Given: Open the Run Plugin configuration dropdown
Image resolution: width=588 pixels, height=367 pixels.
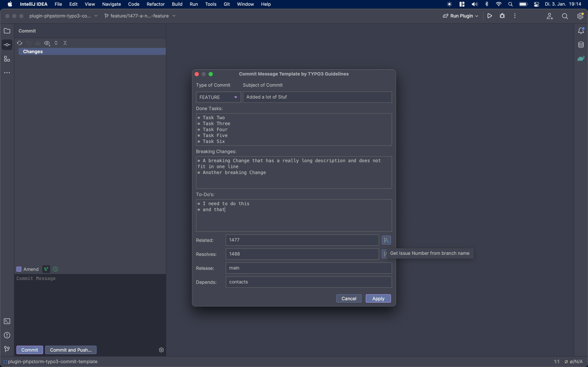Looking at the screenshot, I should 461,16.
